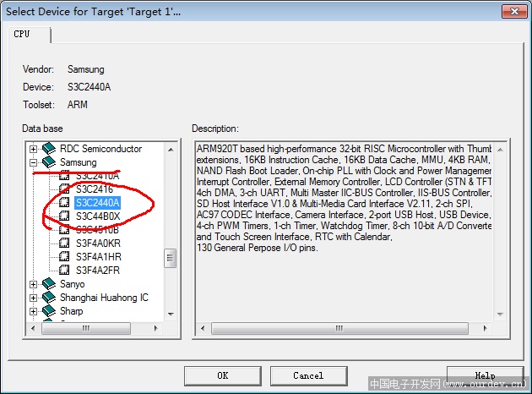Collapse the Samsung vendor node
The width and height of the screenshot is (532, 394).
[33, 162]
